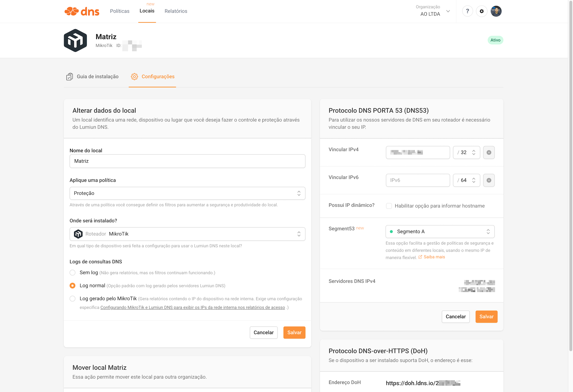Click the external link icon beside Saiba mais
573x392 pixels.
coord(420,257)
